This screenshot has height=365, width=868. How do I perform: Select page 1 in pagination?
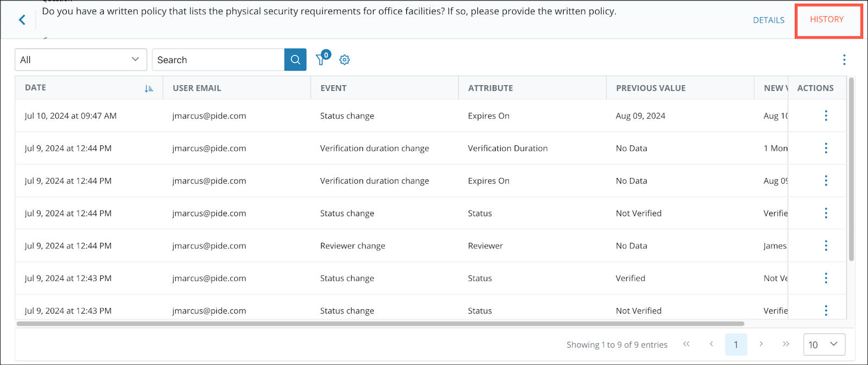pyautogui.click(x=736, y=344)
